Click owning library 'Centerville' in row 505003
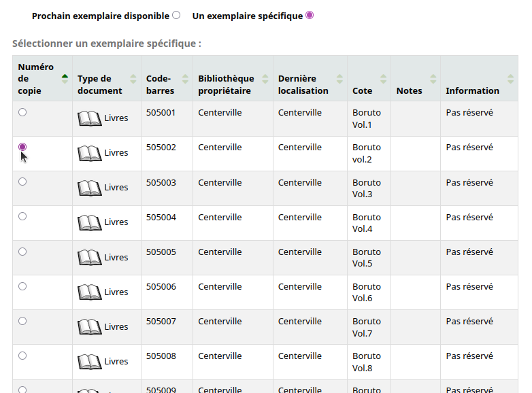 [220, 182]
